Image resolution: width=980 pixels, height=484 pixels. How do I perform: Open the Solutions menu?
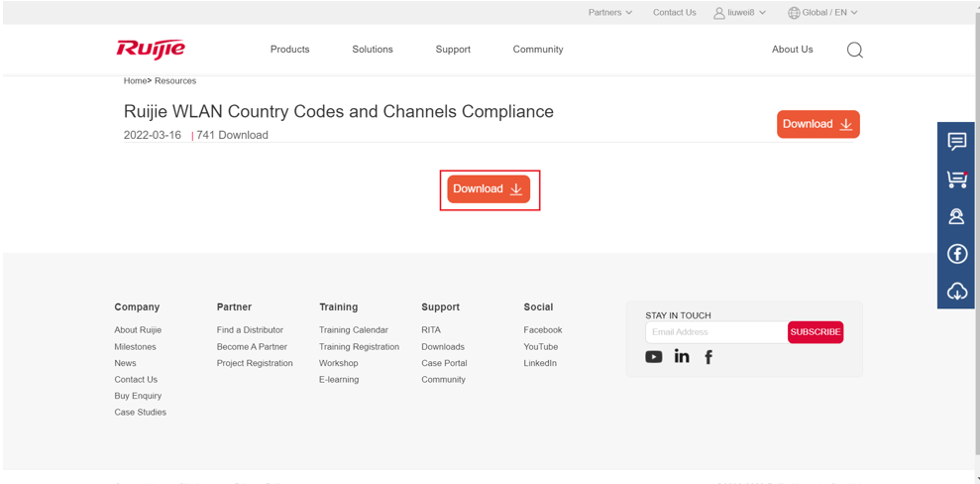[x=373, y=50]
